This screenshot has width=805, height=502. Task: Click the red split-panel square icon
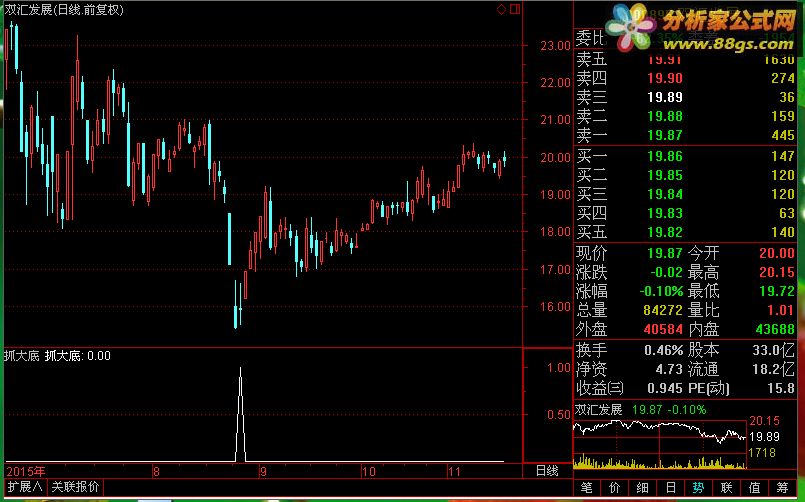[x=515, y=9]
